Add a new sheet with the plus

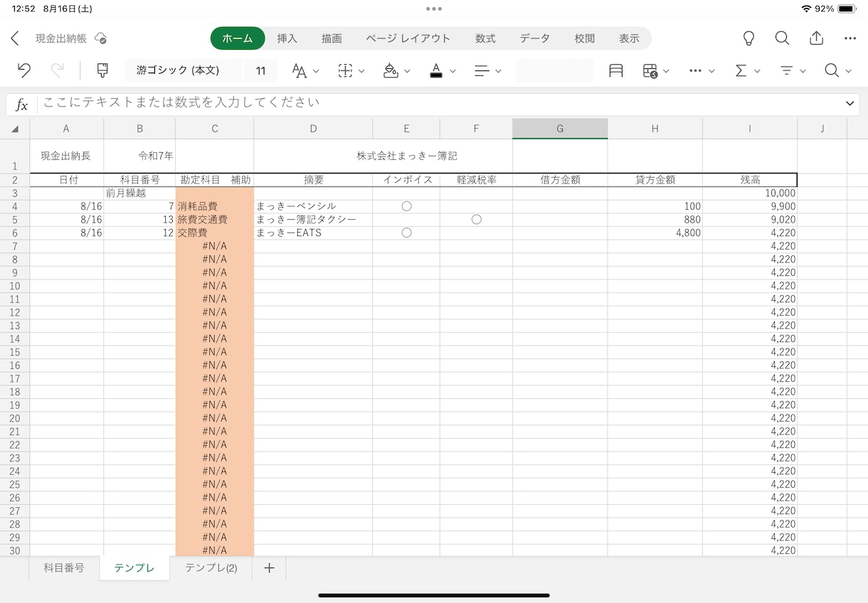point(269,568)
